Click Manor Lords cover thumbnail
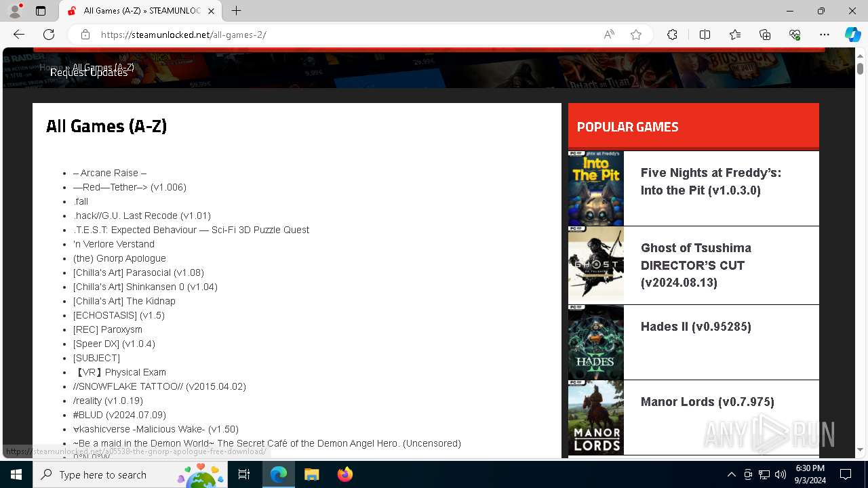This screenshot has width=868, height=488. click(x=595, y=418)
